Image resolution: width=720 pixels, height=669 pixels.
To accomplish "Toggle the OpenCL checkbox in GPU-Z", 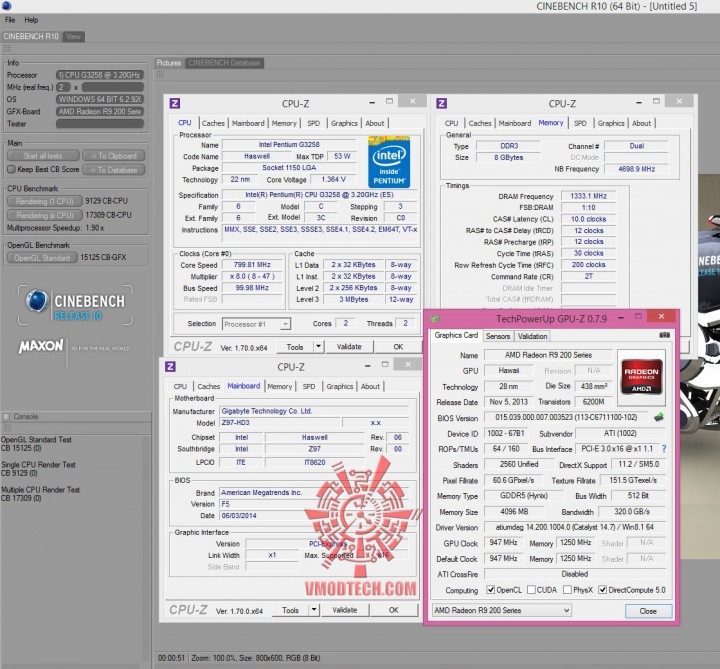I will click(x=490, y=590).
